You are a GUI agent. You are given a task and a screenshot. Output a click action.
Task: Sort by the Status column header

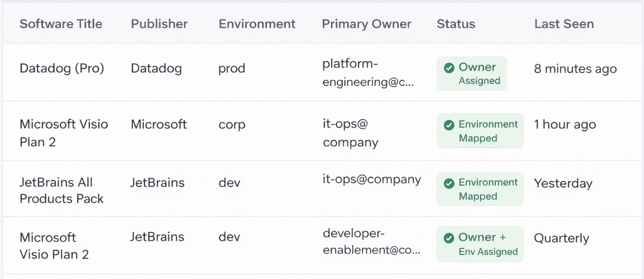coord(456,24)
